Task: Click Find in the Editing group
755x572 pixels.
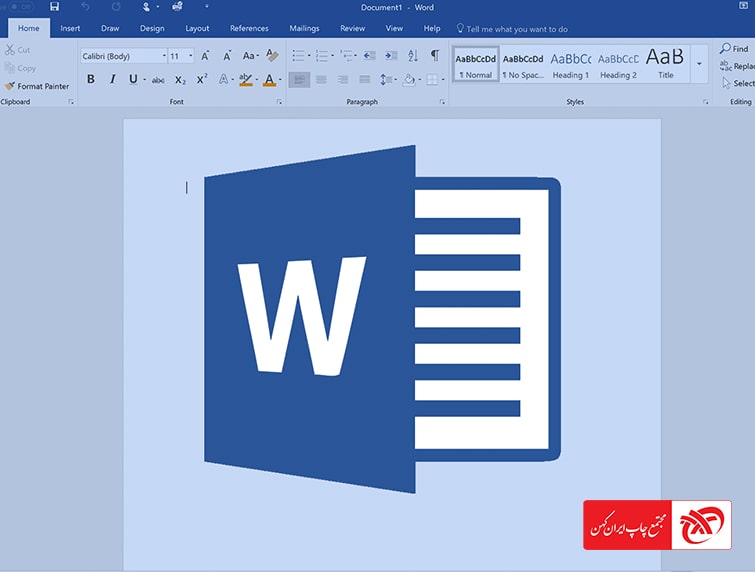Action: coord(734,48)
